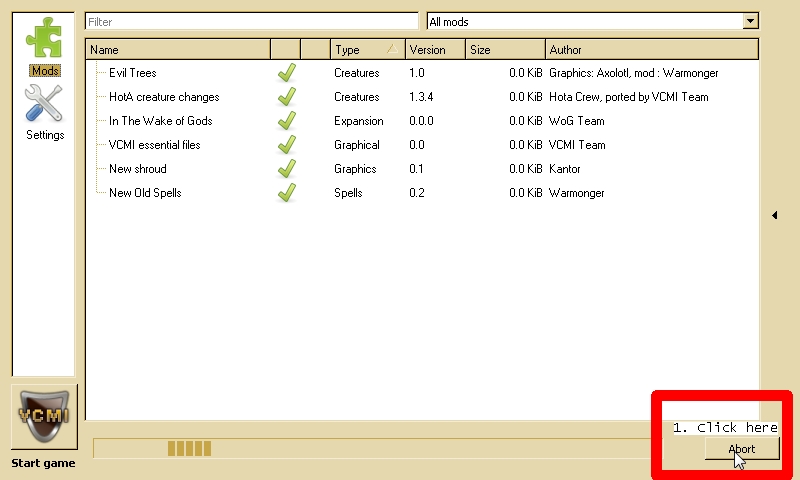Click the Filter text field
The width and height of the screenshot is (800, 480).
(x=251, y=21)
